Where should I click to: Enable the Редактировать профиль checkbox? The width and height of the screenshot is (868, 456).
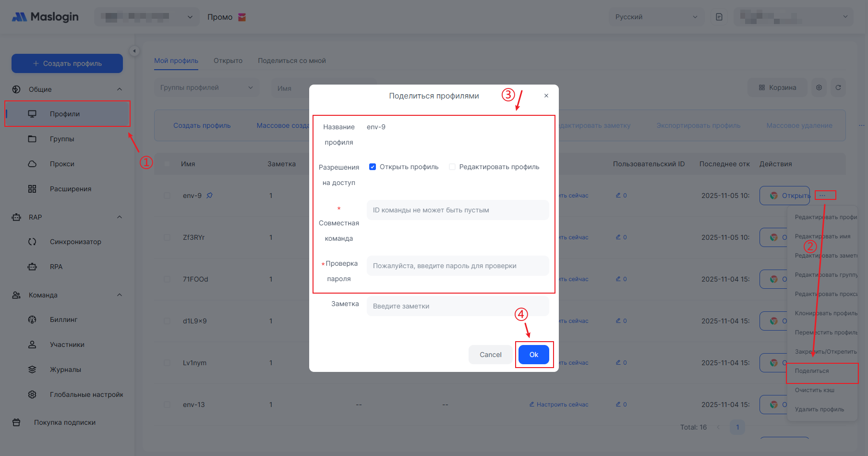pyautogui.click(x=452, y=167)
